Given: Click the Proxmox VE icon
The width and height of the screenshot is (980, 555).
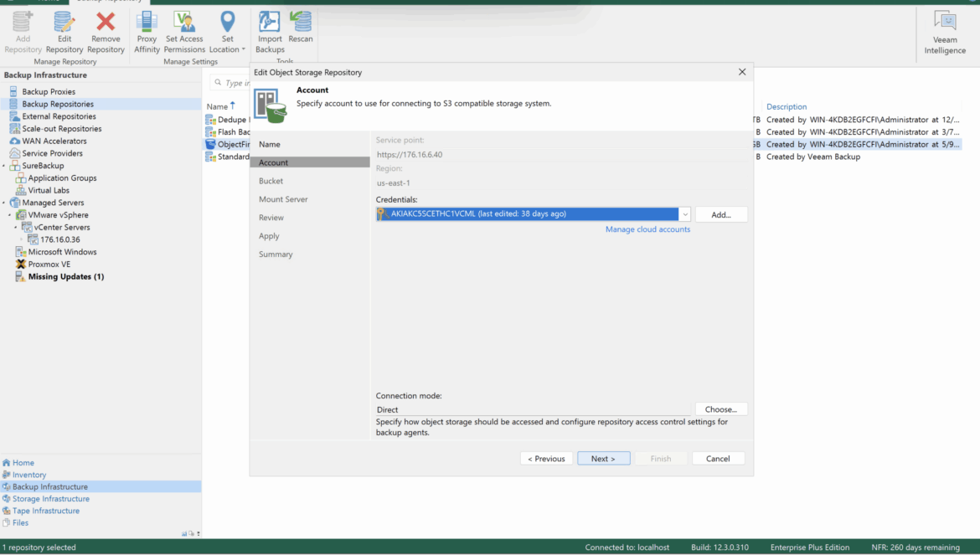Looking at the screenshot, I should pos(21,264).
